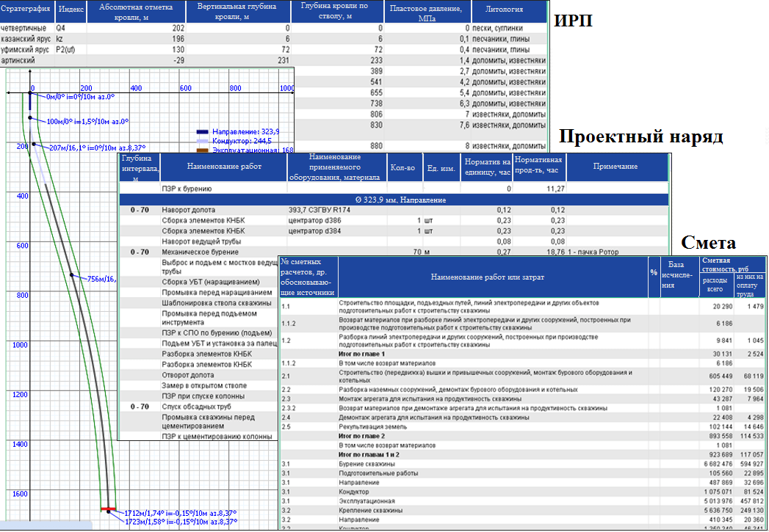Click the Механическое бурение row
This screenshot has height=532, width=769.
pos(394,252)
